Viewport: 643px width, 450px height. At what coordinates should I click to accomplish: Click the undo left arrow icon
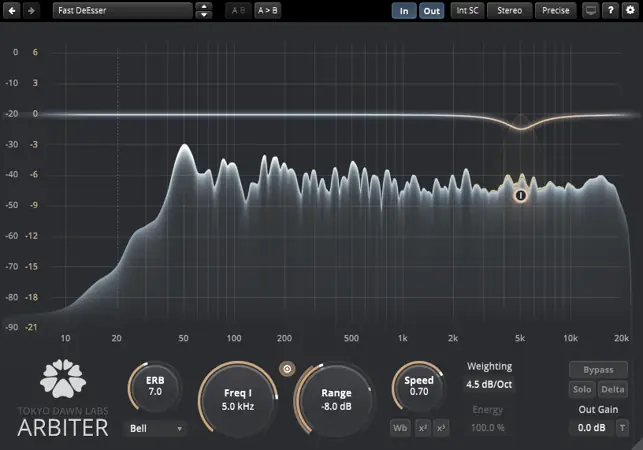[11, 11]
